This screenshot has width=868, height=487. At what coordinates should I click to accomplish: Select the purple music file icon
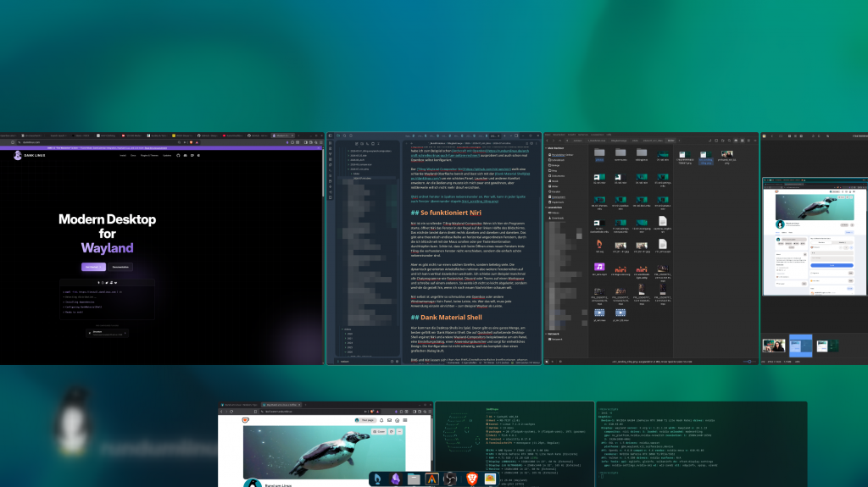pos(599,268)
